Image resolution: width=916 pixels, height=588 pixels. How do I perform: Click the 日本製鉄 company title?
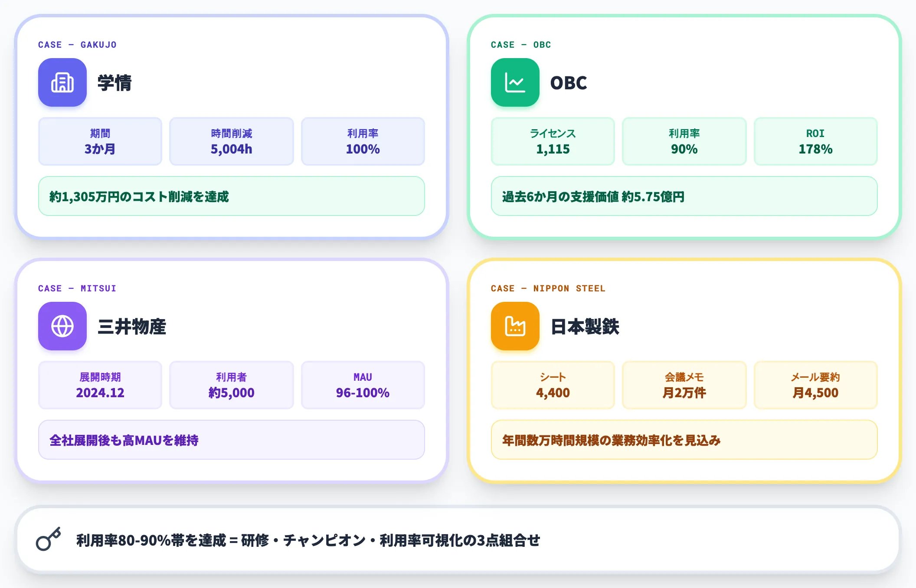(x=585, y=327)
